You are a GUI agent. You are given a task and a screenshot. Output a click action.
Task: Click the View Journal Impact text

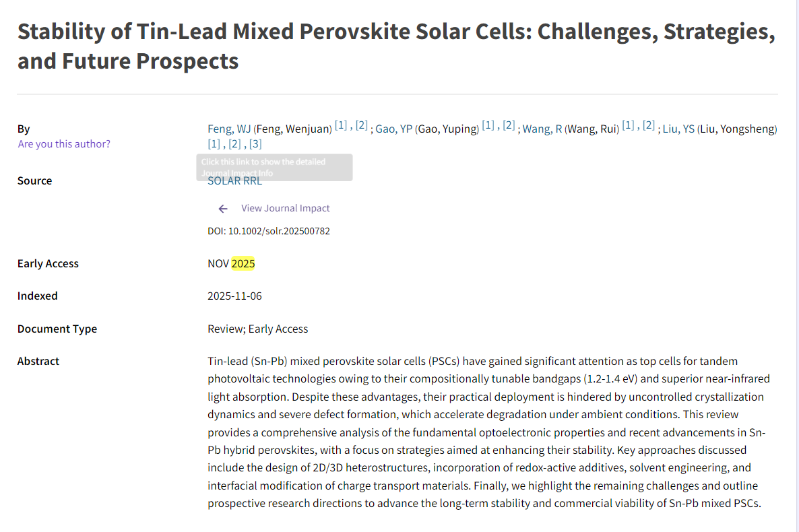click(x=286, y=208)
